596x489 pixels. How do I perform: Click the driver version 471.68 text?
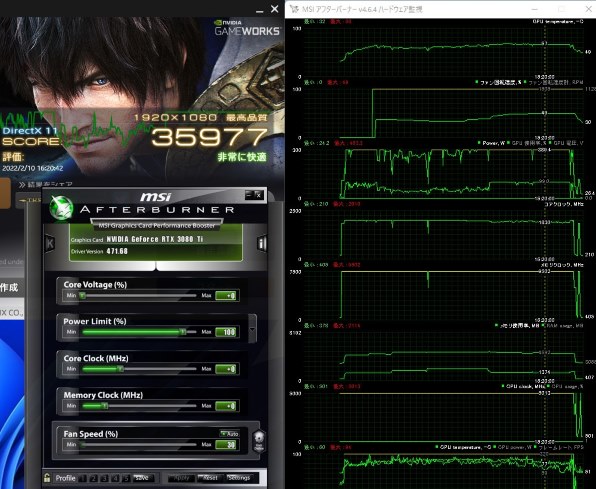coord(117,251)
